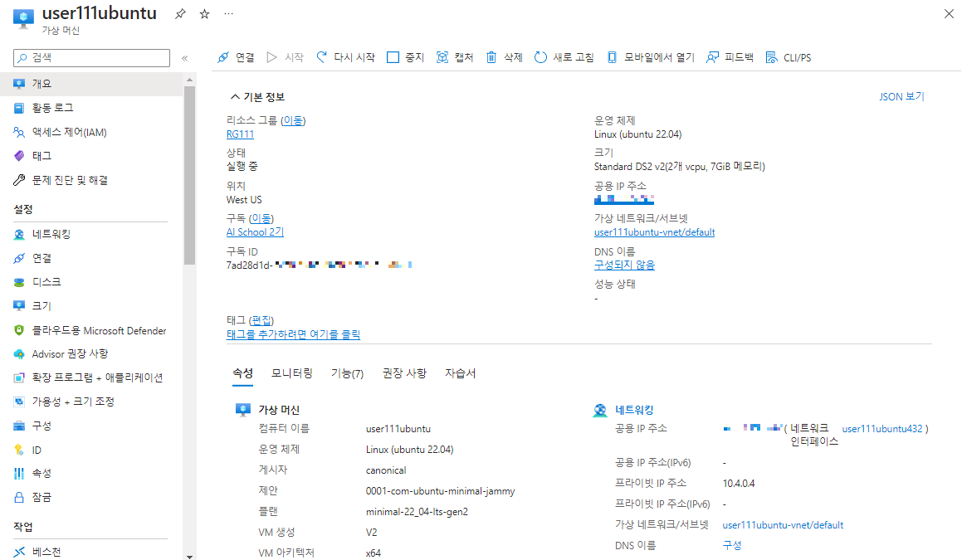Mark user111ubuntu as favorite with star
The image size is (962, 560).
[x=204, y=13]
